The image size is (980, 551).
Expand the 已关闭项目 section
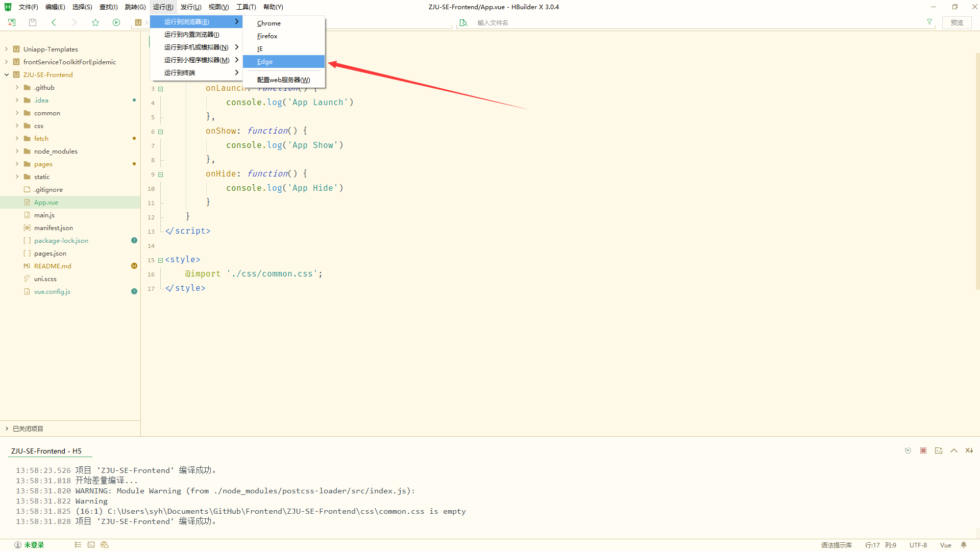pos(7,429)
